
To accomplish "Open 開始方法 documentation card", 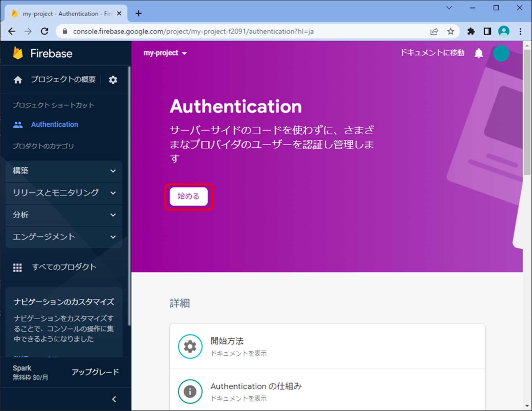I will 327,346.
